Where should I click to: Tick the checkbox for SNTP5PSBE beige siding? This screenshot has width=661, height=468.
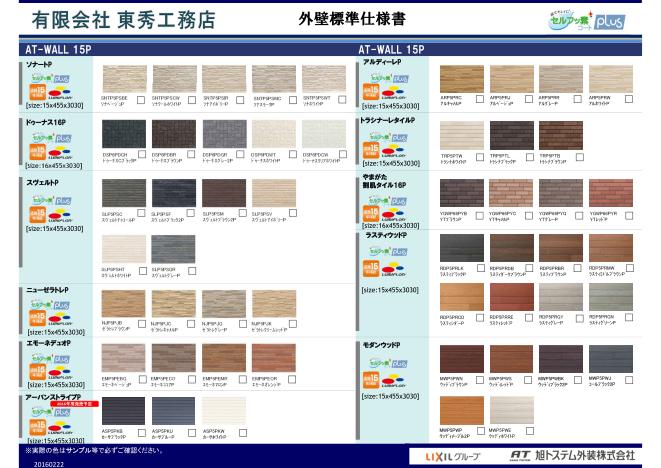(x=143, y=99)
